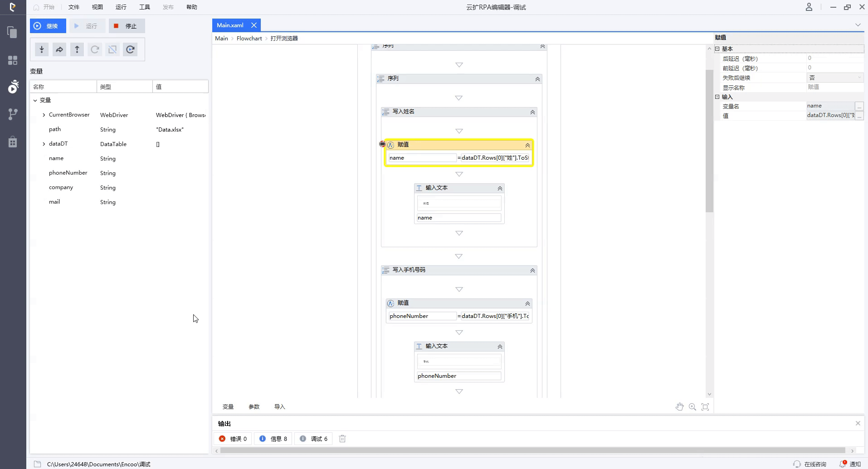Screen dimensions: 868x469
Task: Expand the dataDT variable row
Action: (x=44, y=144)
